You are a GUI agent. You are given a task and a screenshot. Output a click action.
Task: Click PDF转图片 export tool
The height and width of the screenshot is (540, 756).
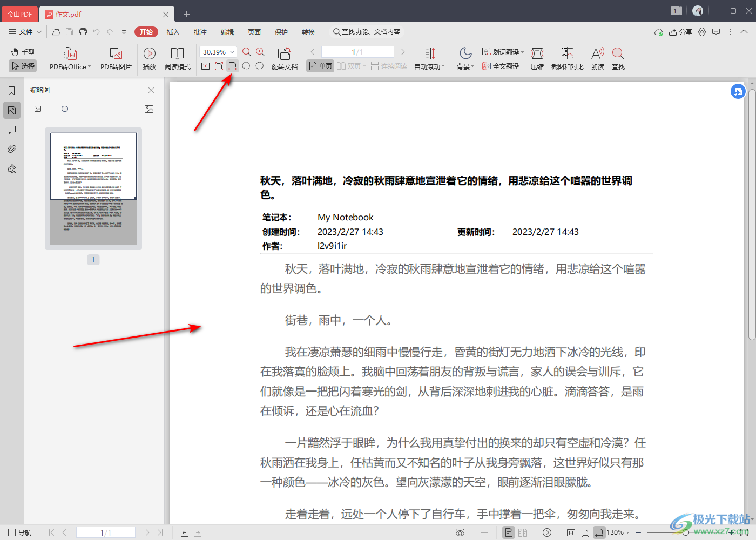[x=116, y=59]
